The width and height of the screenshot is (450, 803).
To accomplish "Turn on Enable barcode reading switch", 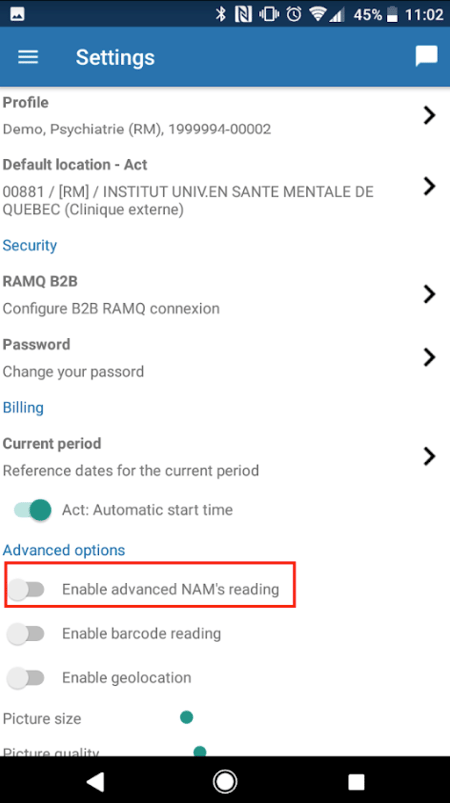I will (26, 634).
